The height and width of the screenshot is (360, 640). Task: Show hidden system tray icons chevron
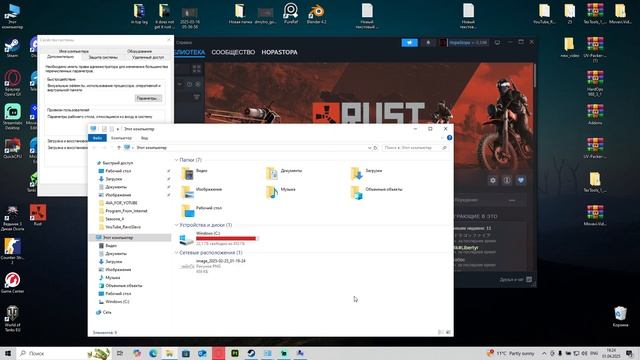click(544, 353)
